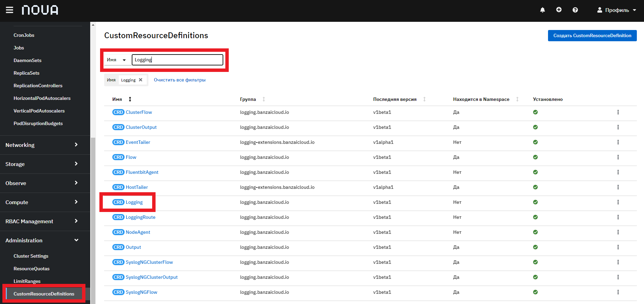Go to ReplicaSets in sidebar
The image size is (644, 304).
point(27,73)
